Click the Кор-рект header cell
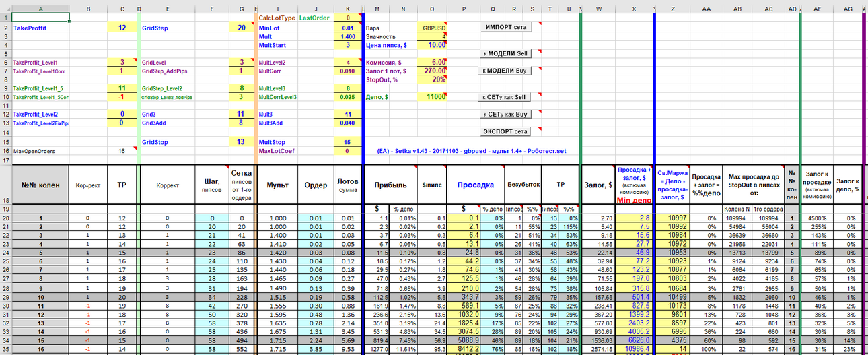Image resolution: width=868 pixels, height=355 pixels. (88, 184)
